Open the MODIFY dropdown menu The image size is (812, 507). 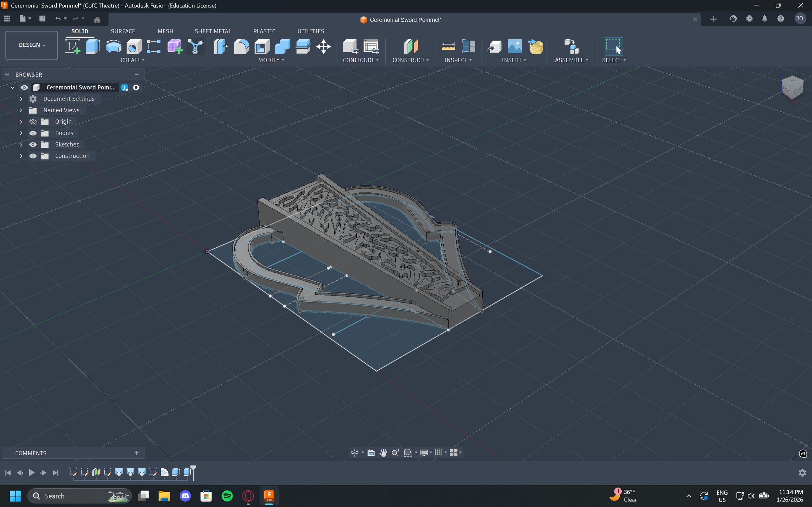(x=271, y=60)
